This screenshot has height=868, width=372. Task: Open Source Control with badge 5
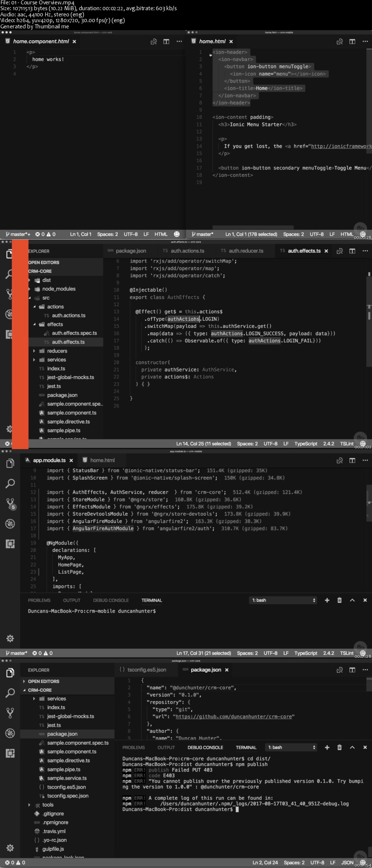tap(11, 504)
